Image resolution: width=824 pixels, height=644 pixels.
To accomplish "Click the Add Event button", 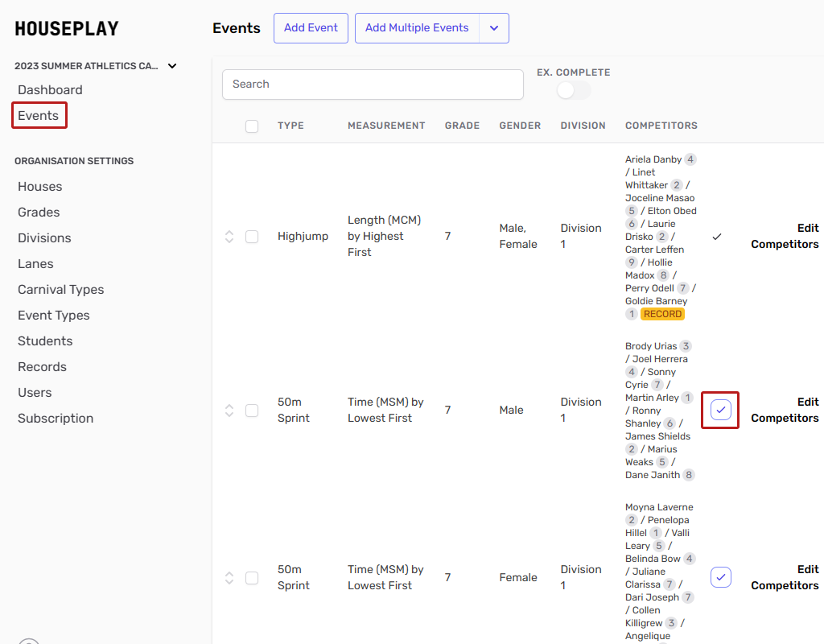I will coord(311,28).
